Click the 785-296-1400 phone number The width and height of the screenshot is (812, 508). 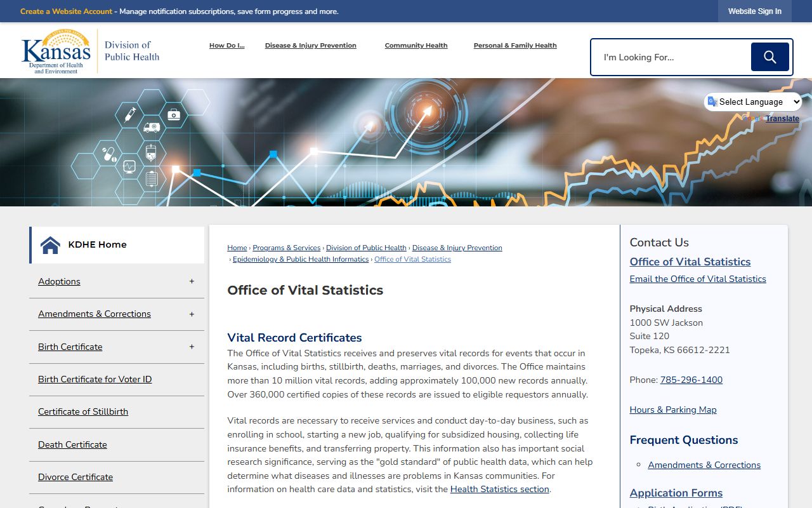click(x=691, y=380)
